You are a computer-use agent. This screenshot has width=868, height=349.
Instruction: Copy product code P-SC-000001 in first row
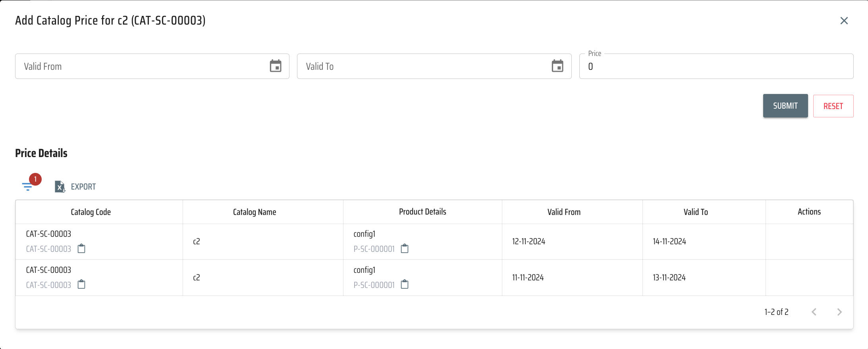(x=405, y=249)
